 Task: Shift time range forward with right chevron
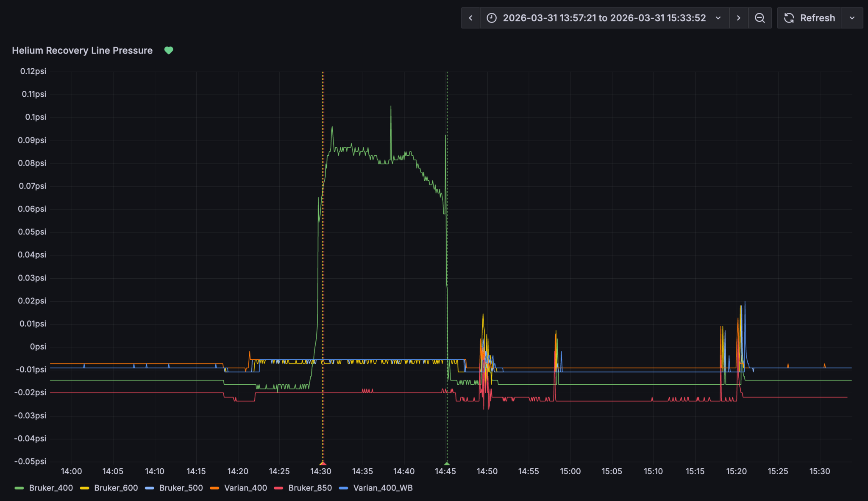coord(739,18)
